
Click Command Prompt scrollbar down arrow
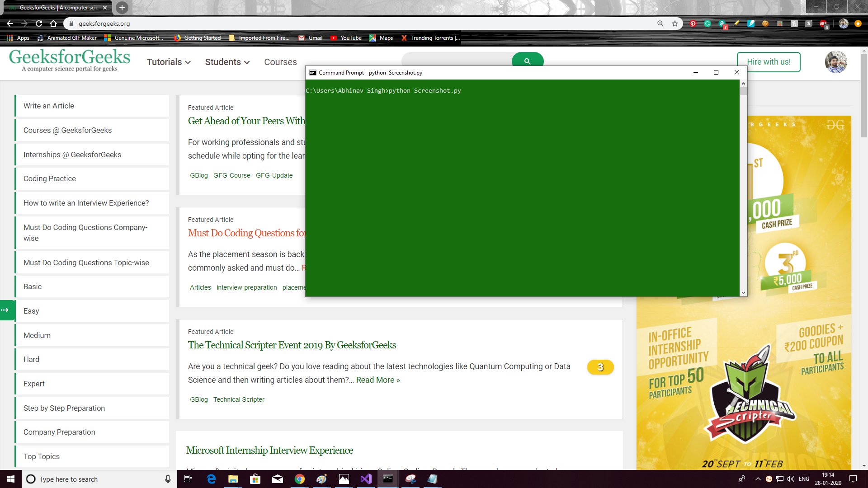743,293
